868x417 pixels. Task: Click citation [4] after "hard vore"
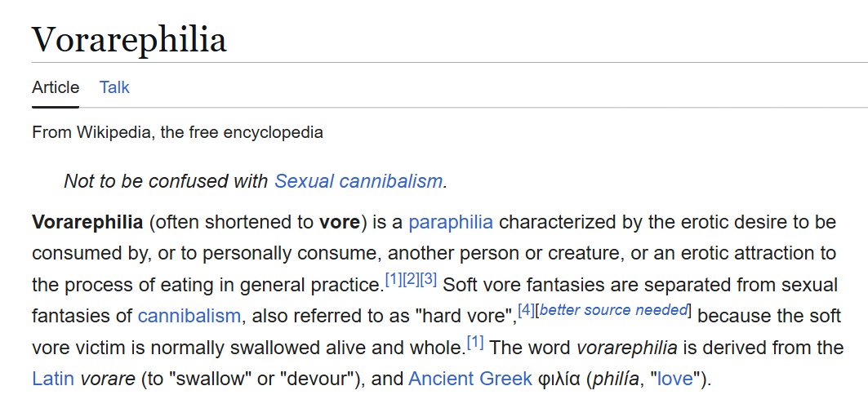525,311
